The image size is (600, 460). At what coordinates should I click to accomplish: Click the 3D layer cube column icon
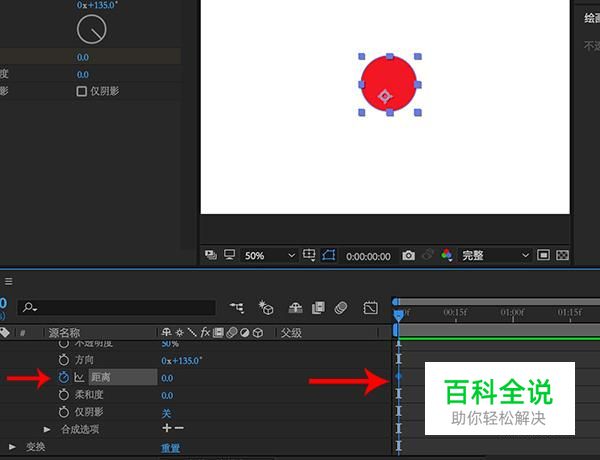click(258, 333)
